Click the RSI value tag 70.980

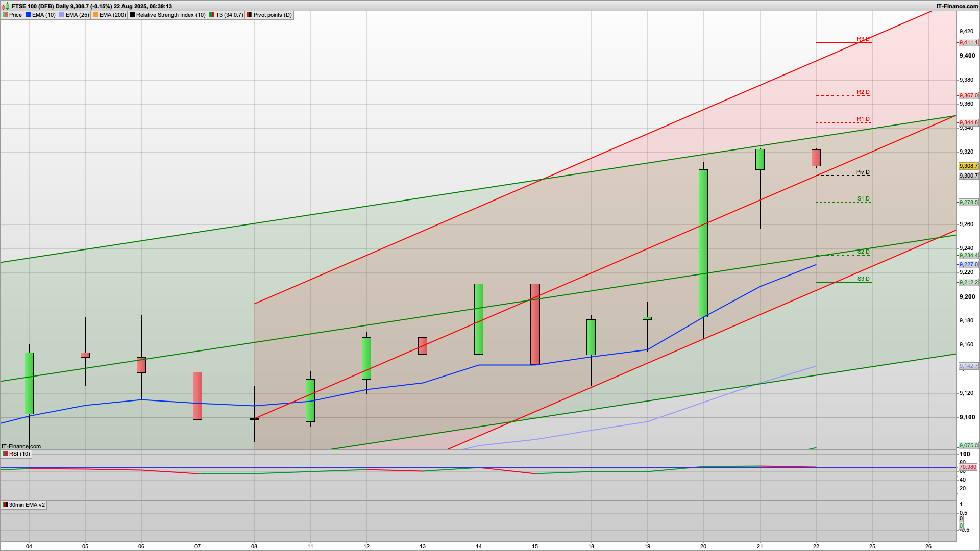tap(968, 467)
